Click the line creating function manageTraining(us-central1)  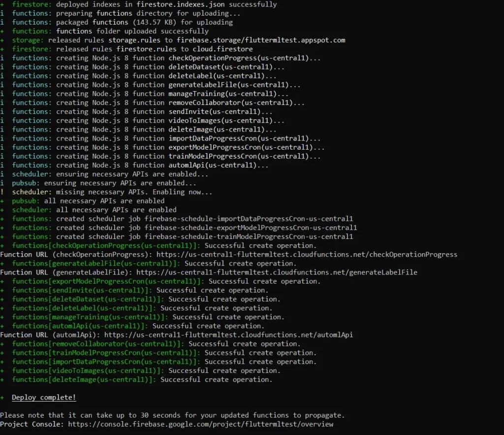click(144, 94)
